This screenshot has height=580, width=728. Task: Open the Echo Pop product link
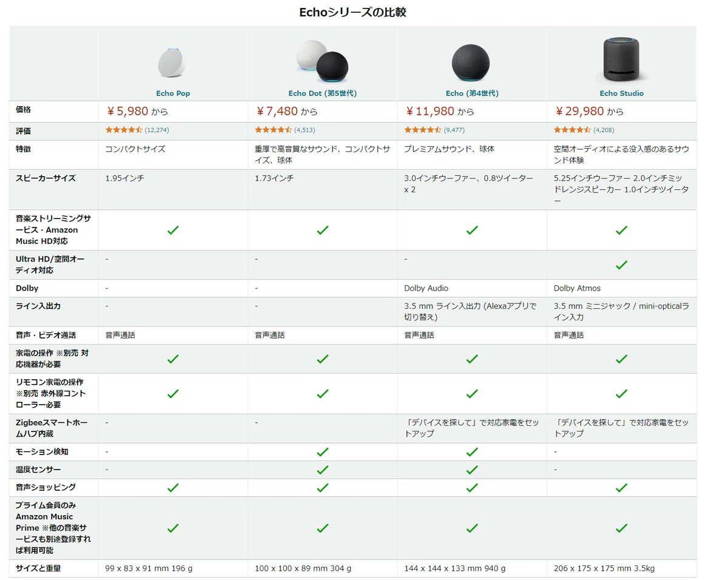click(x=173, y=93)
